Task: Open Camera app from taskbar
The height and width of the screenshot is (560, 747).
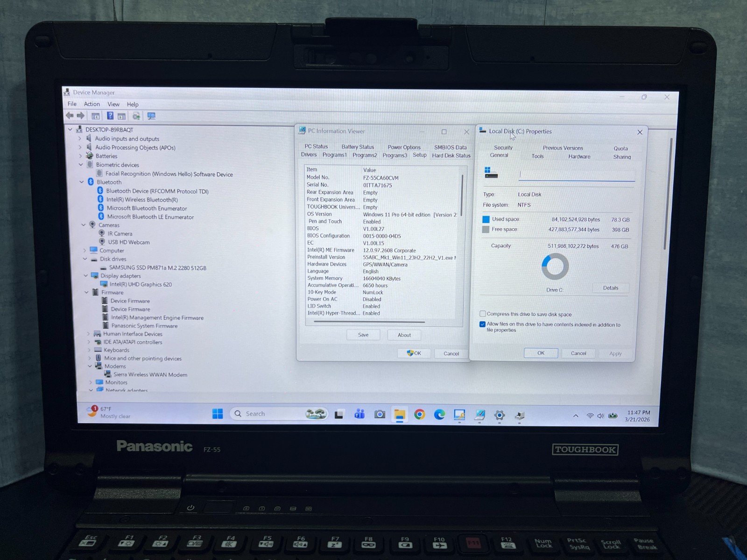Action: point(380,414)
